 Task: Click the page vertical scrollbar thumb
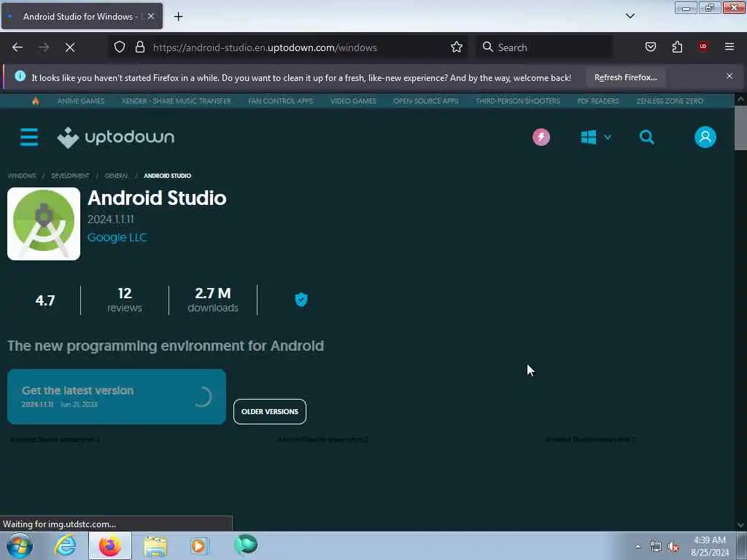[x=740, y=128]
